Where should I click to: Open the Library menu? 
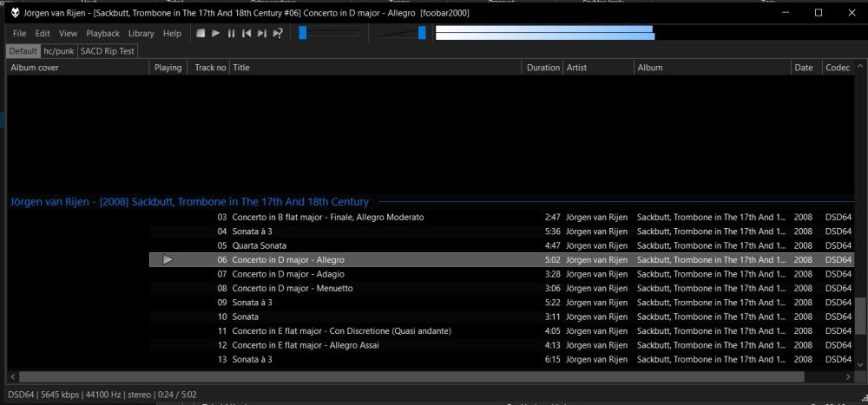click(141, 33)
